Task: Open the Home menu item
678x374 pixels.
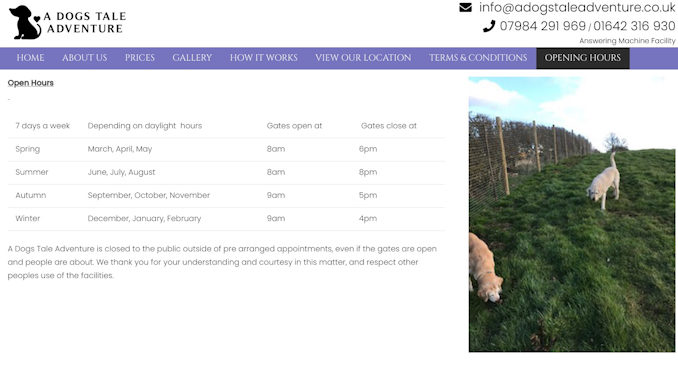Action: point(30,58)
